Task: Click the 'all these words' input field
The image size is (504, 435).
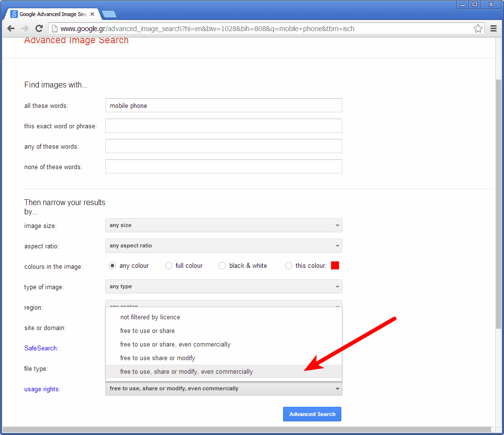Action: point(224,105)
